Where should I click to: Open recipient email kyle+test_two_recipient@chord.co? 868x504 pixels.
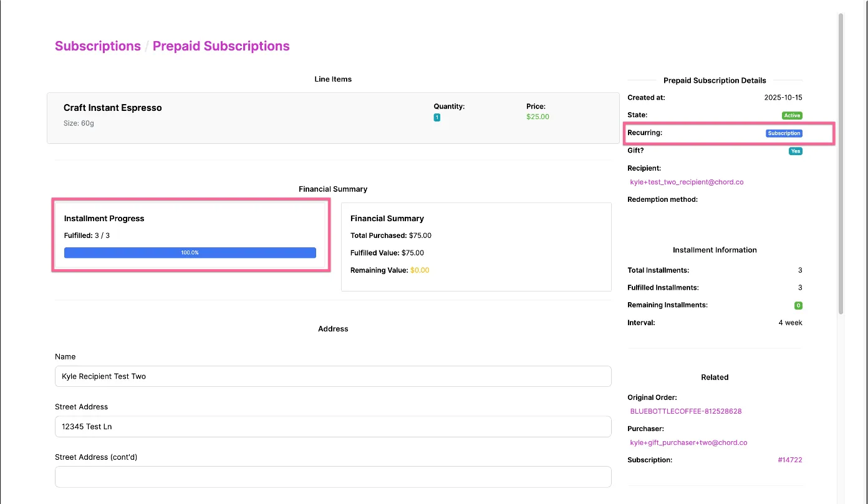point(687,182)
